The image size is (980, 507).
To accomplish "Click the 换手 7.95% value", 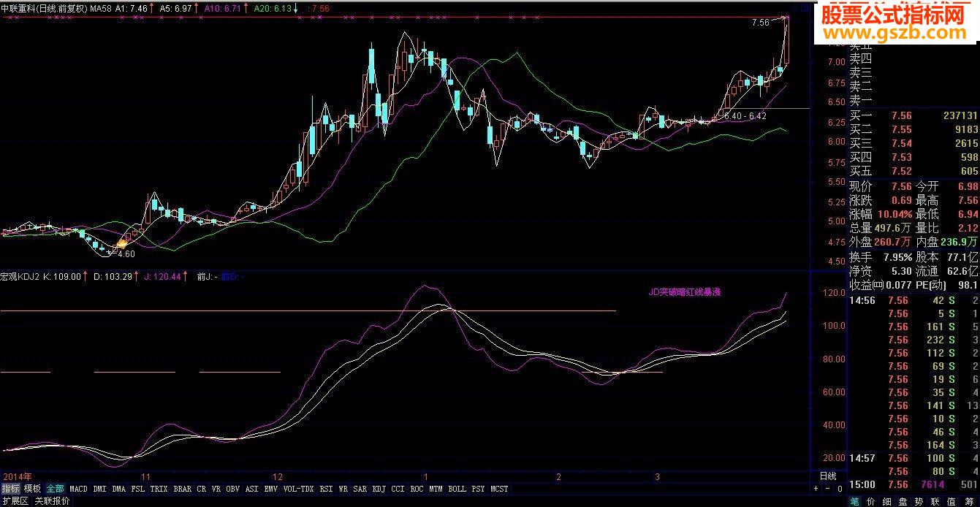I will (x=897, y=257).
